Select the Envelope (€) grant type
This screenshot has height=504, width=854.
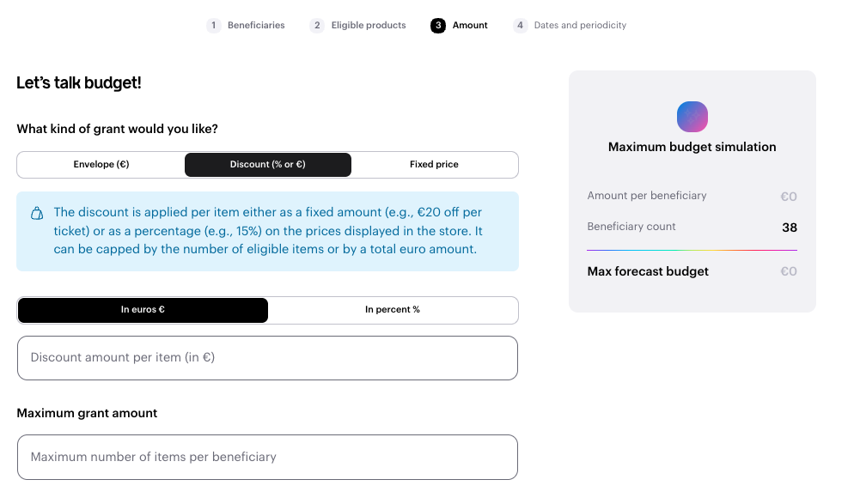click(x=101, y=164)
